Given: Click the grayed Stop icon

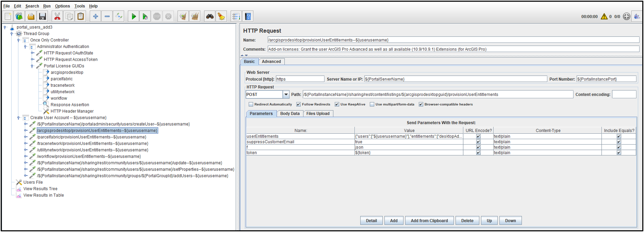Looking at the screenshot, I should 157,16.
